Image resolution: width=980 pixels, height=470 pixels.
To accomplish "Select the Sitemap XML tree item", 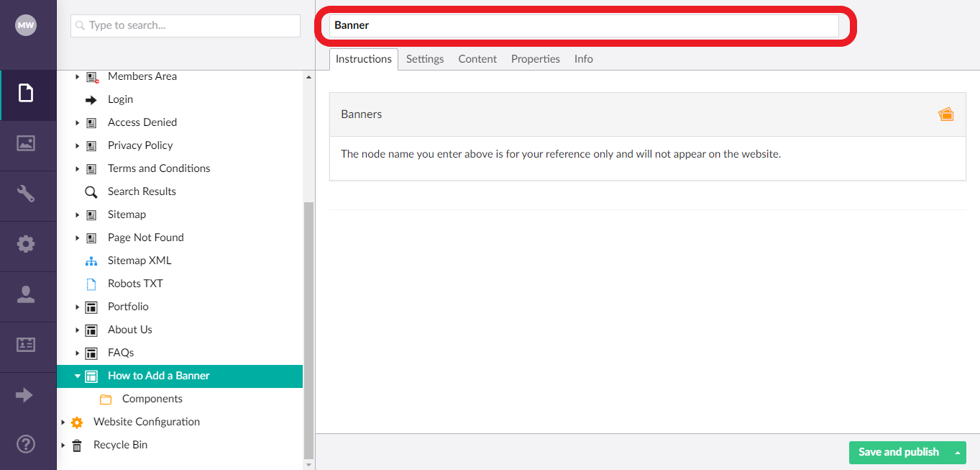I will pos(139,261).
